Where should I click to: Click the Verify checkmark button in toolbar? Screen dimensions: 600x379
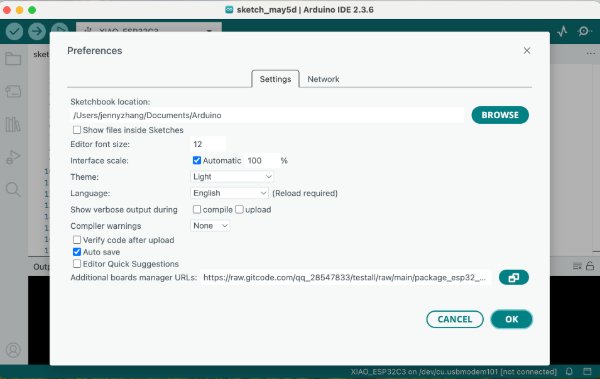point(14,31)
